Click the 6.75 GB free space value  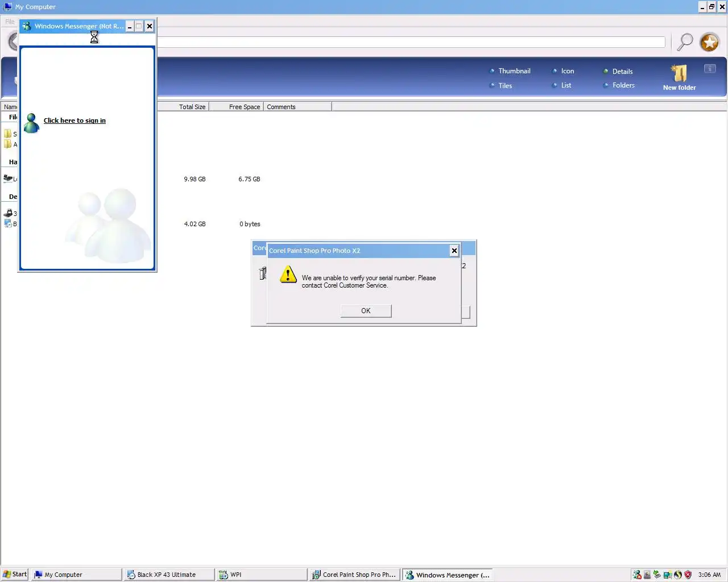point(249,179)
